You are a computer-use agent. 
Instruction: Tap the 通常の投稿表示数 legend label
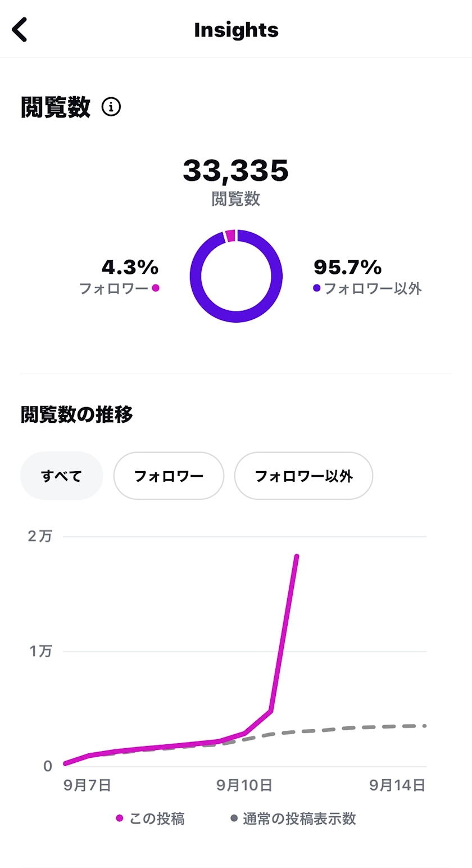[x=299, y=819]
